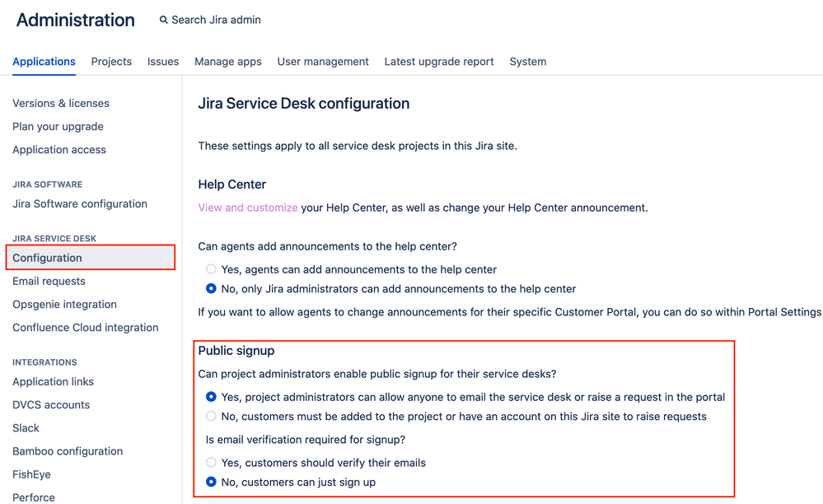Select Yes, customers should verify their emails

pos(211,463)
